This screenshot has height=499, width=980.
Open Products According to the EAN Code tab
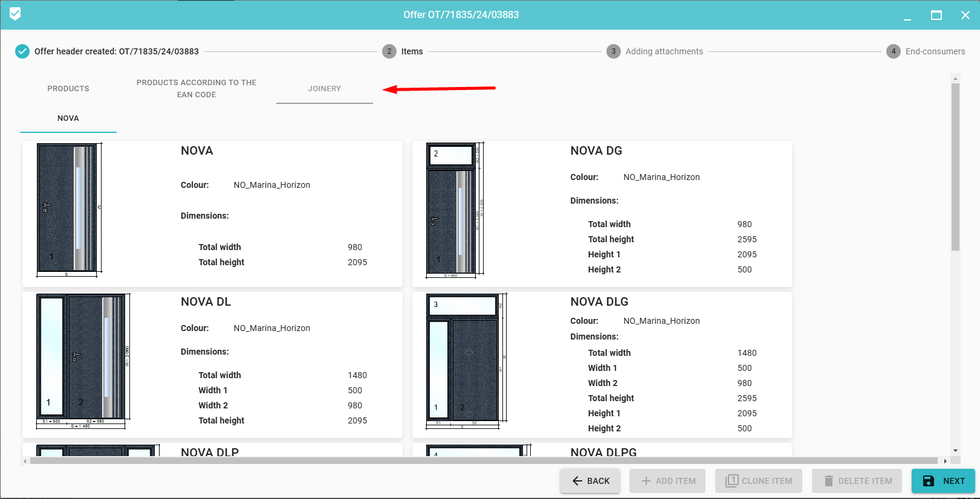tap(196, 88)
